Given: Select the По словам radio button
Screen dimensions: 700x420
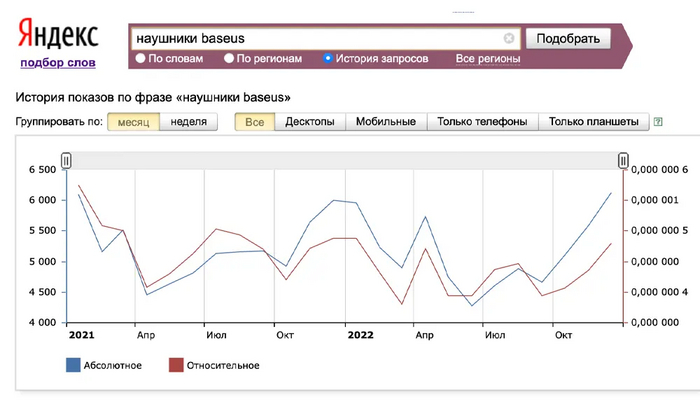Looking at the screenshot, I should pyautogui.click(x=140, y=59).
